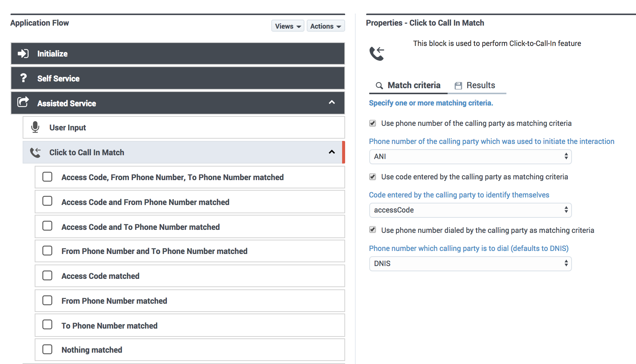Click the phone icon on Click to Call In Match row

click(35, 152)
